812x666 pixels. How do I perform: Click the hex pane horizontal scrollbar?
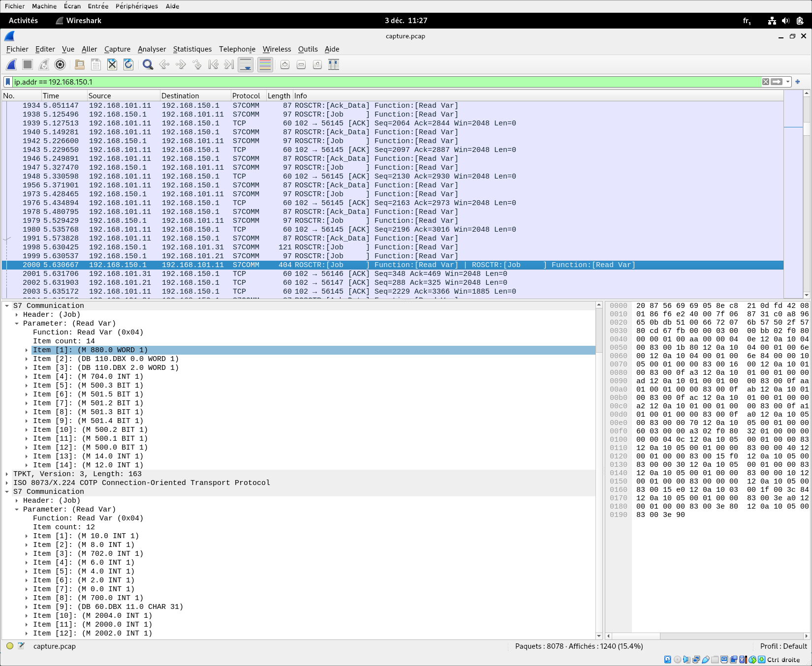(708, 636)
